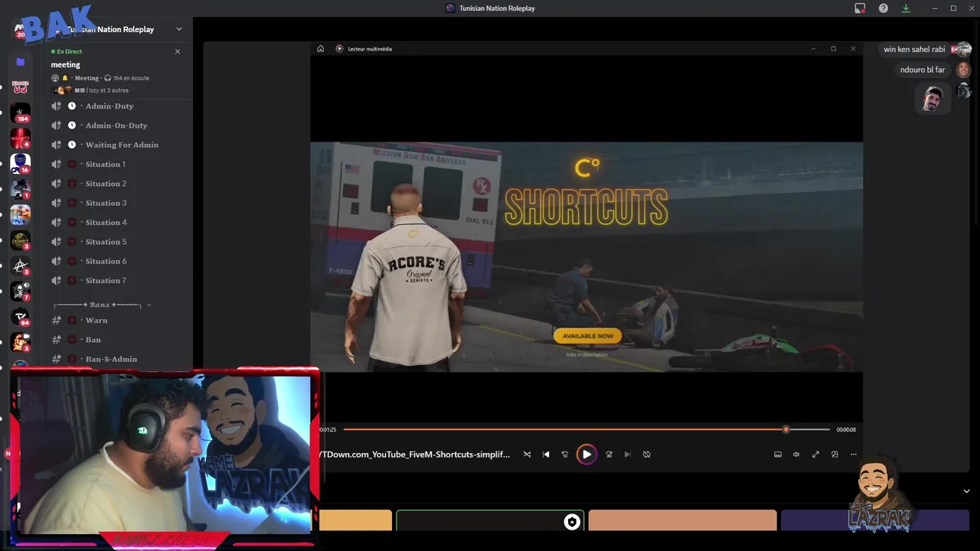Open the server icon with 84 badge
The image size is (980, 551).
click(21, 317)
